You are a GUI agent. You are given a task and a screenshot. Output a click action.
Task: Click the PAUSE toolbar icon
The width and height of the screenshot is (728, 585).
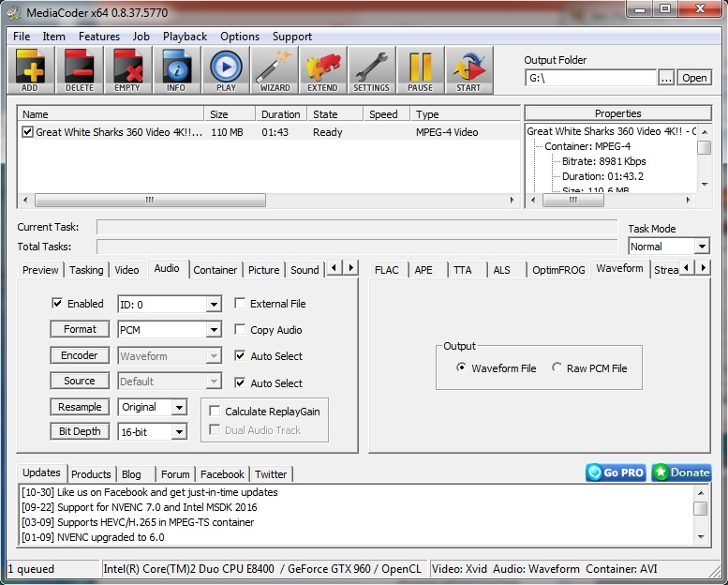click(x=420, y=70)
